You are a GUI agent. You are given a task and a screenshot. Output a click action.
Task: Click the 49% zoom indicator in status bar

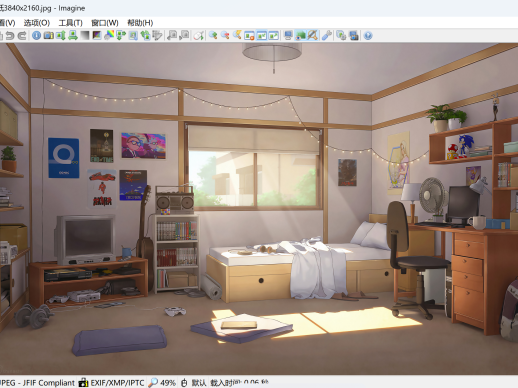(168, 383)
